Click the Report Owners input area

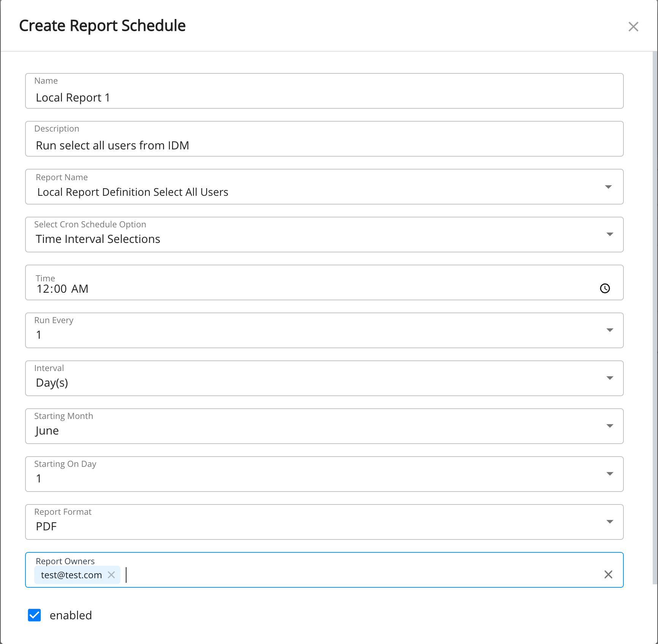click(361, 575)
